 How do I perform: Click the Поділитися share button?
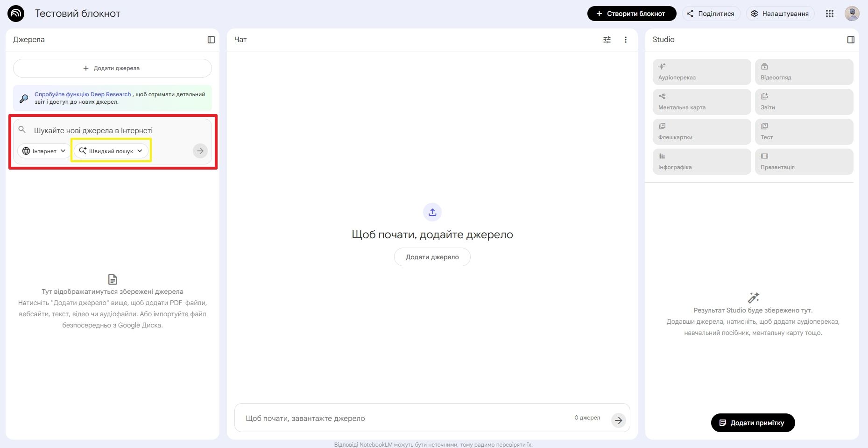(711, 14)
